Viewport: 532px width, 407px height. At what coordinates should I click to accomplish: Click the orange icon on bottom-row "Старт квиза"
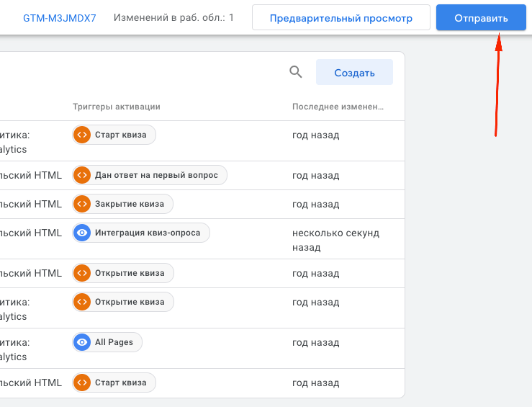coord(82,383)
